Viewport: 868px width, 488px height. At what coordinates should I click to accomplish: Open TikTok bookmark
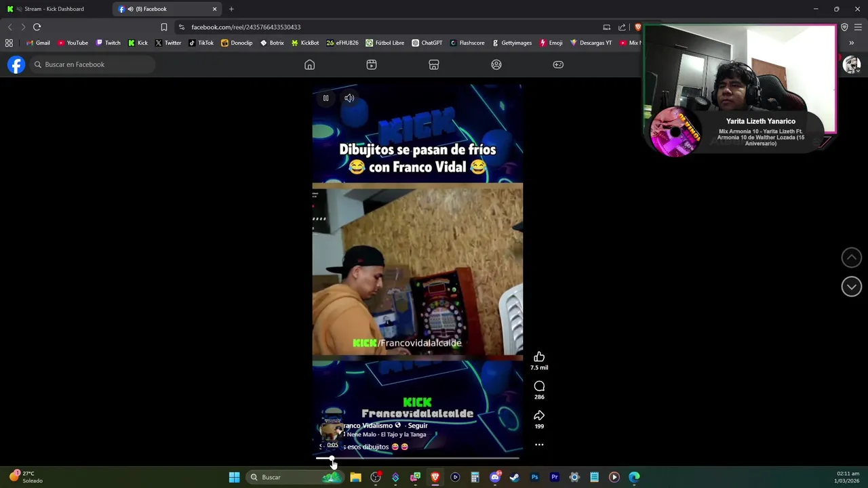pos(201,43)
